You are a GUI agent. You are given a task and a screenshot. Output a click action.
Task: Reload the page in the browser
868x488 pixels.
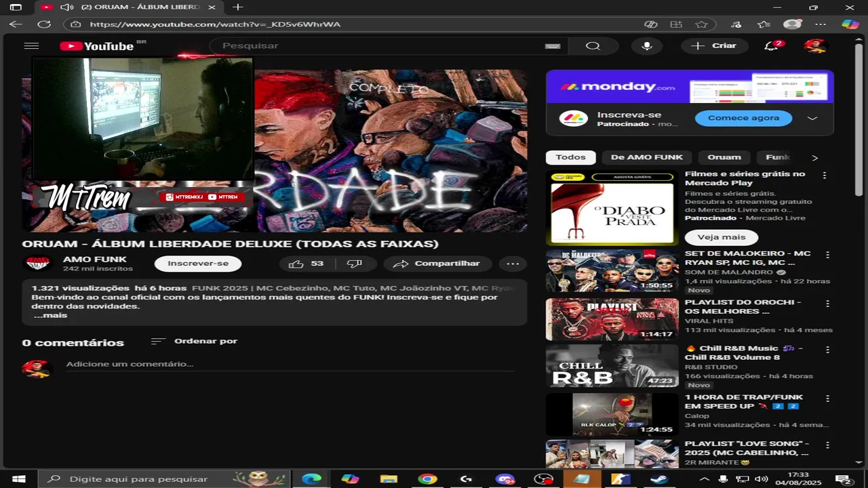pos(44,24)
